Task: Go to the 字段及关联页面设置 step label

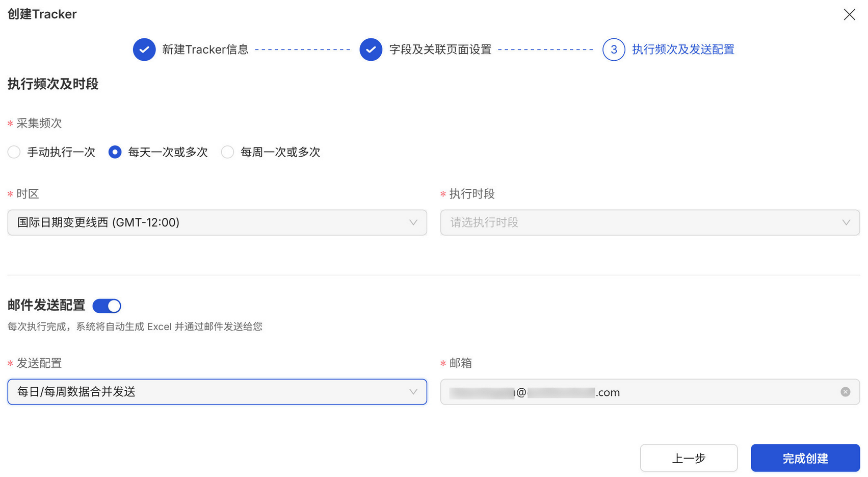Action: tap(440, 49)
